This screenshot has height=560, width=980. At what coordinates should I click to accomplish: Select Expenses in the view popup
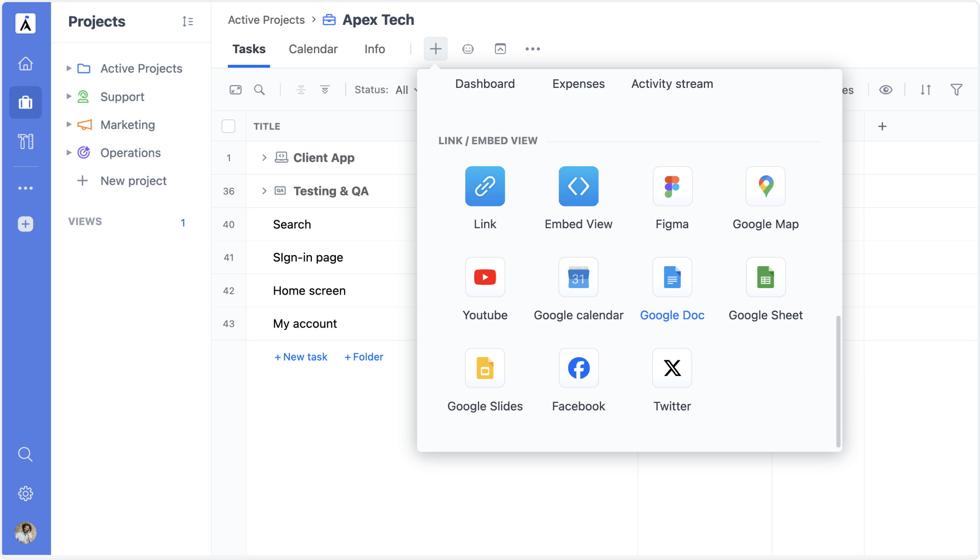(579, 84)
